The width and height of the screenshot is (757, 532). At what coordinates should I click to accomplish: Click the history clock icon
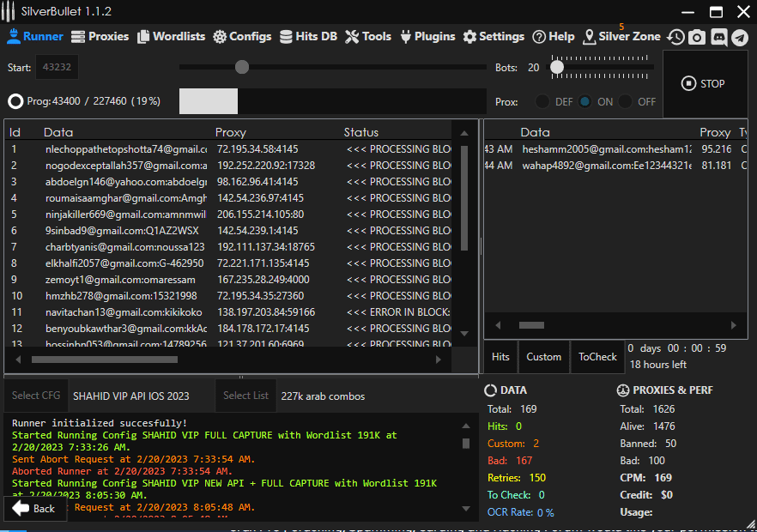tap(676, 37)
